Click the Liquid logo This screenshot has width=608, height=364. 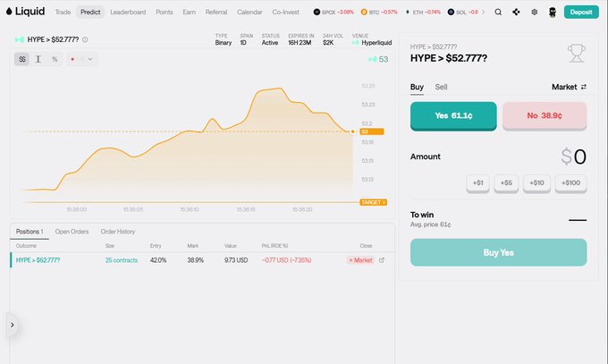26,12
